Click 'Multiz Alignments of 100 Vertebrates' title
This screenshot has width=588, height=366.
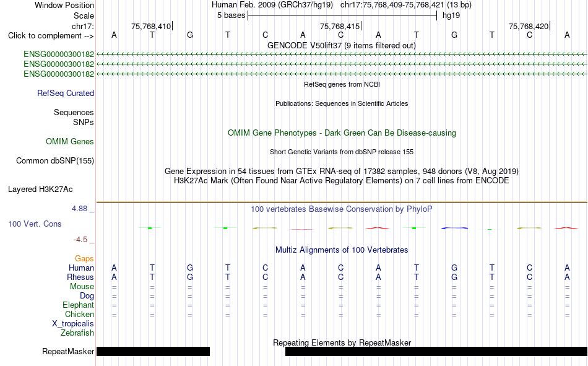(342, 250)
